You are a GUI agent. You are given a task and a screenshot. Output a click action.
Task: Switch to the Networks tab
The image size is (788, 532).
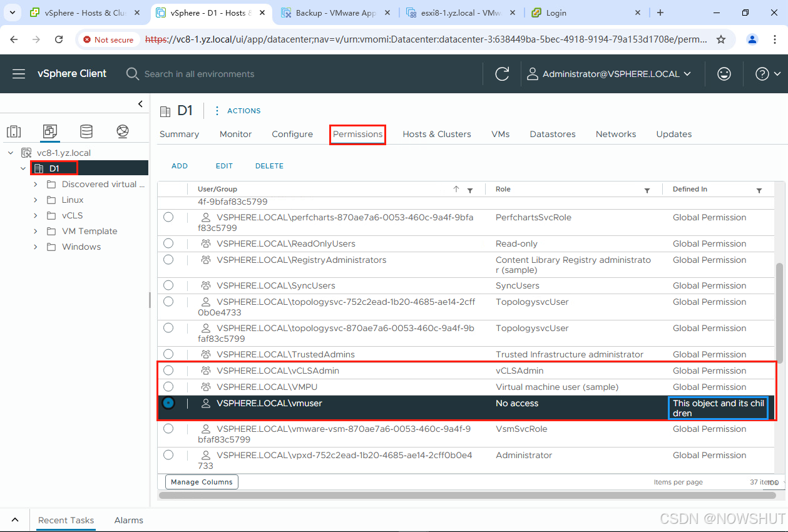pos(616,134)
